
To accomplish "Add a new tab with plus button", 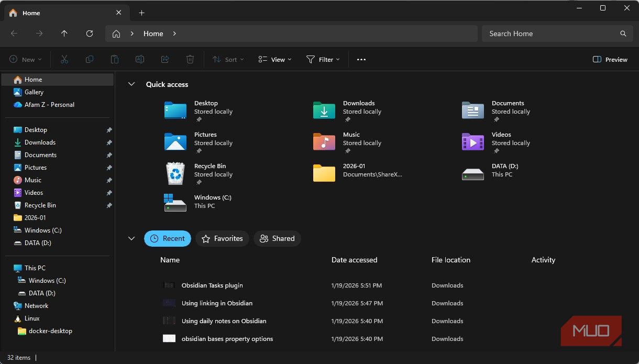I will 141,13.
